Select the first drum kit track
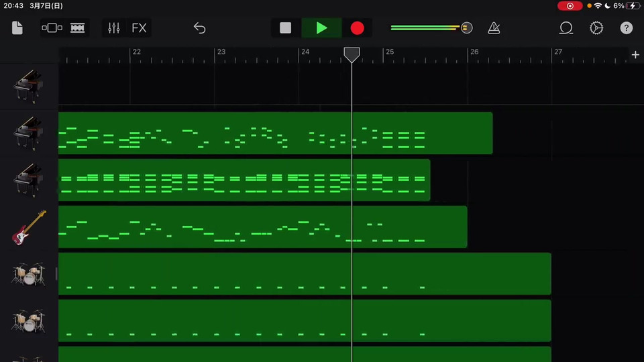Screen dimensions: 644x362 click(x=28, y=274)
